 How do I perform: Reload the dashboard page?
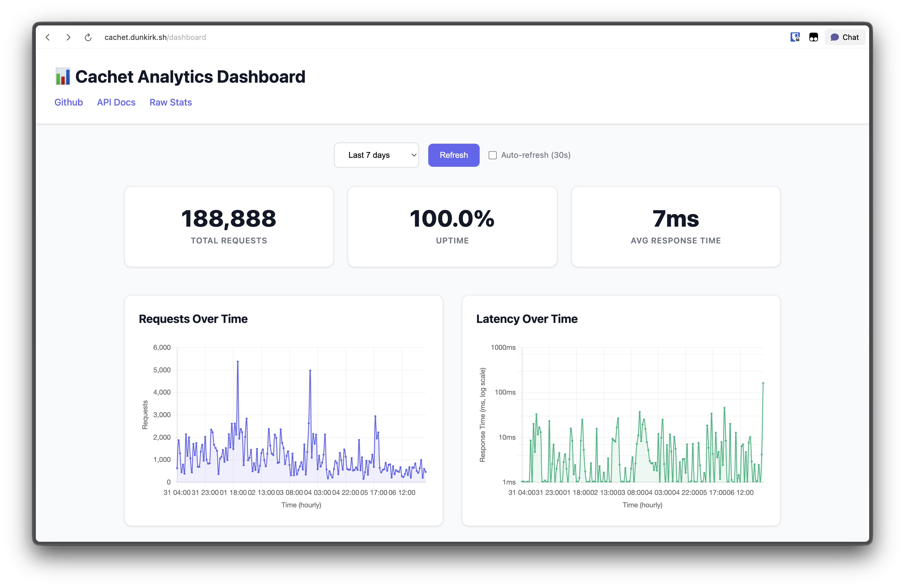(x=88, y=37)
